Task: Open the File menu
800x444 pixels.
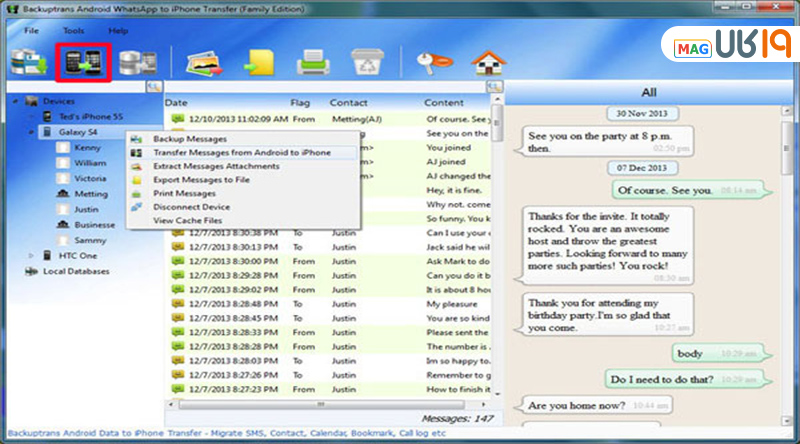Action: [x=31, y=31]
